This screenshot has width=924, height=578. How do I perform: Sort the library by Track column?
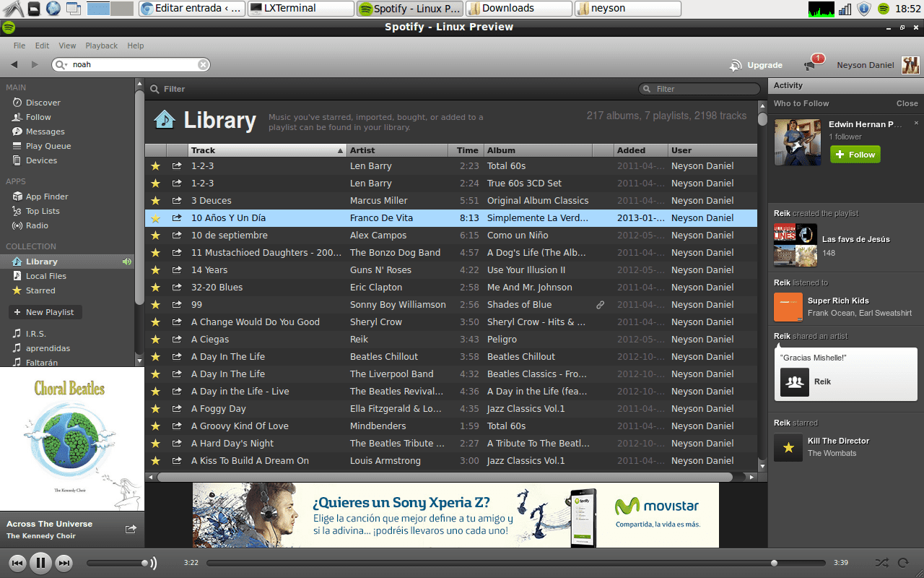(267, 150)
